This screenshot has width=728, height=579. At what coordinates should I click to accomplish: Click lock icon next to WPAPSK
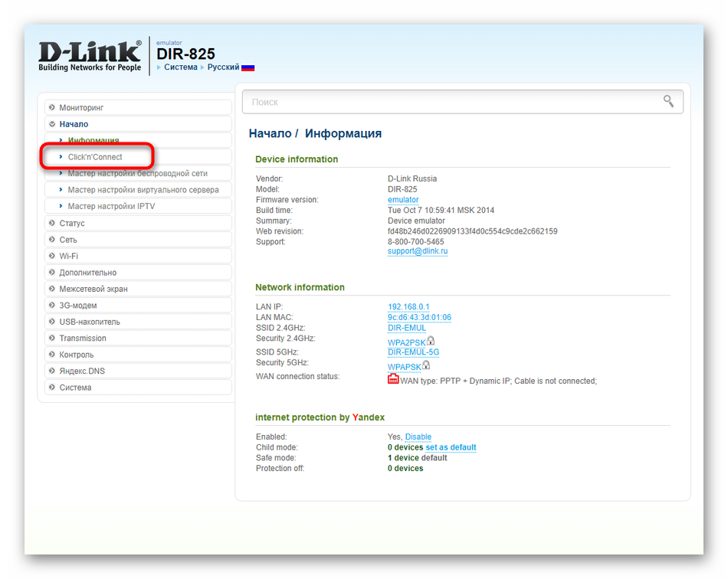[426, 365]
